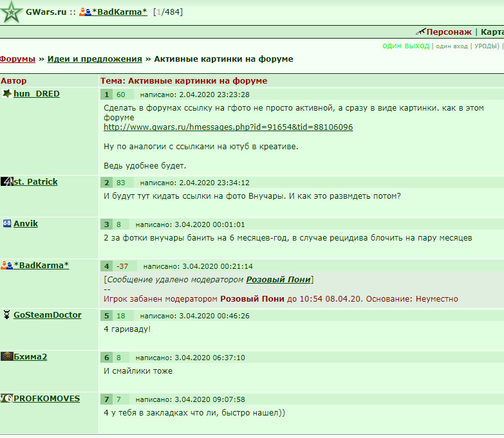Open GoSteamDoctor author profile

[x=47, y=315]
